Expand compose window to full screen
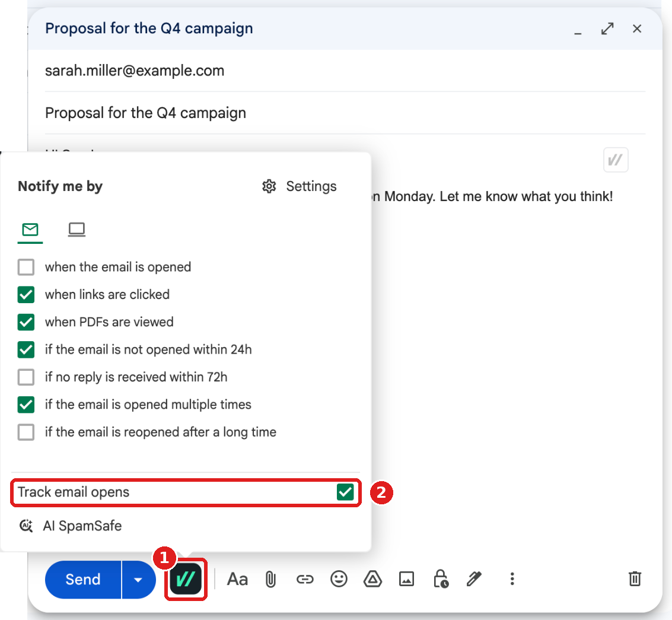 coord(607,28)
